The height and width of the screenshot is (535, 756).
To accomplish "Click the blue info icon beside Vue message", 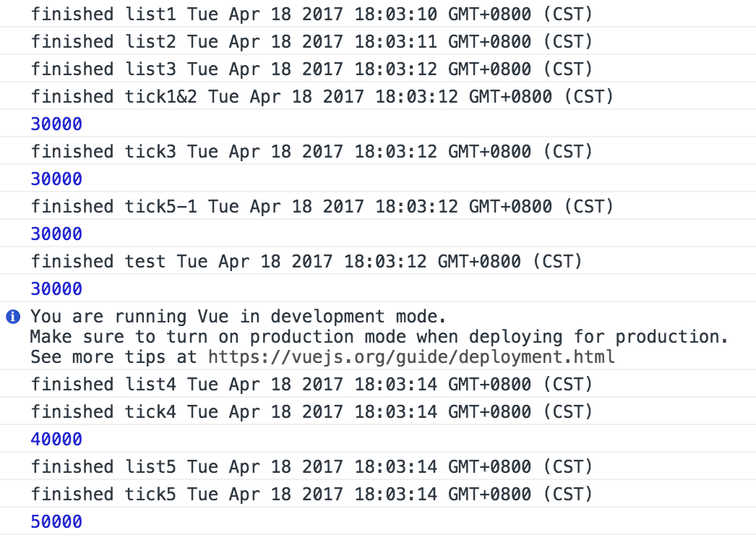I will [x=13, y=317].
